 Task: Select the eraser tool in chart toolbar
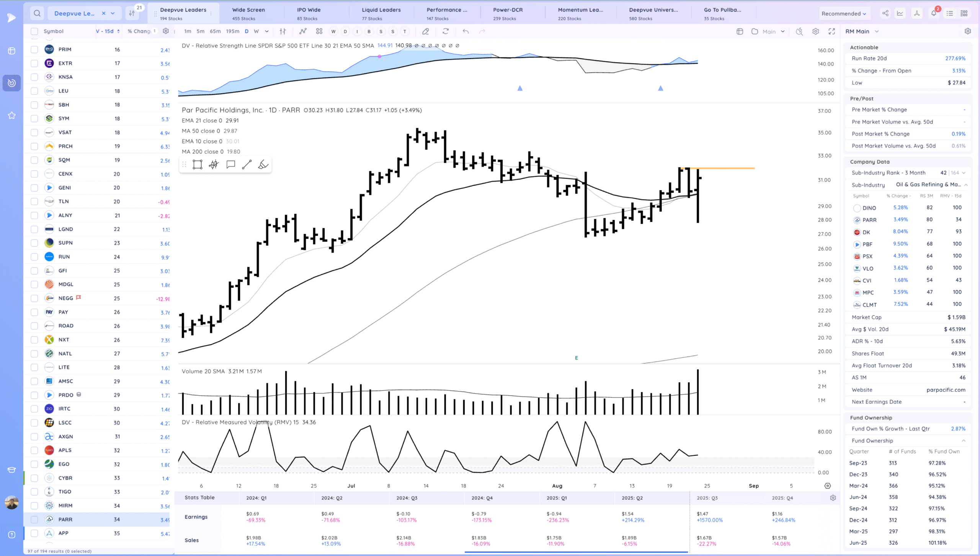point(425,31)
